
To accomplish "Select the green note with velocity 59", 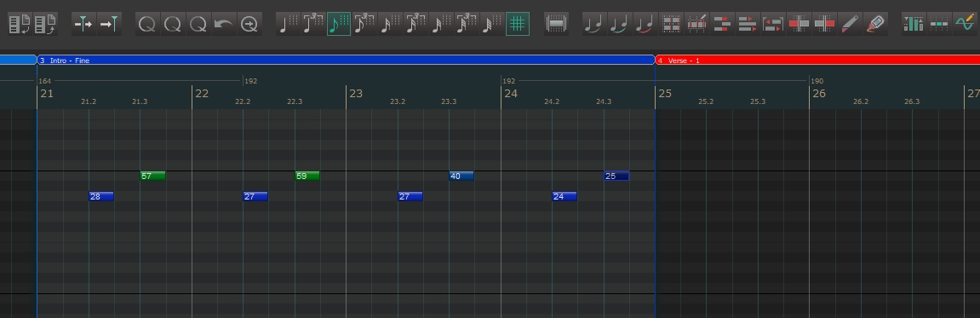I will click(x=307, y=176).
